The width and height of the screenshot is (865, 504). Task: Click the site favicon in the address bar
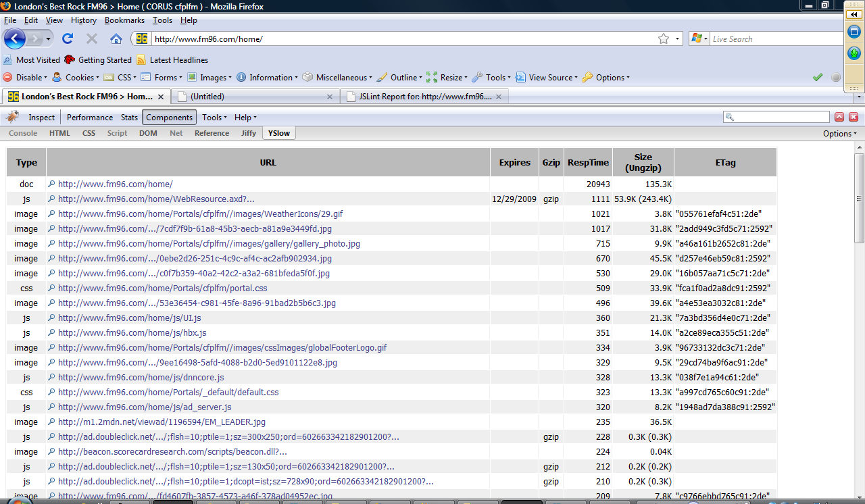click(141, 39)
